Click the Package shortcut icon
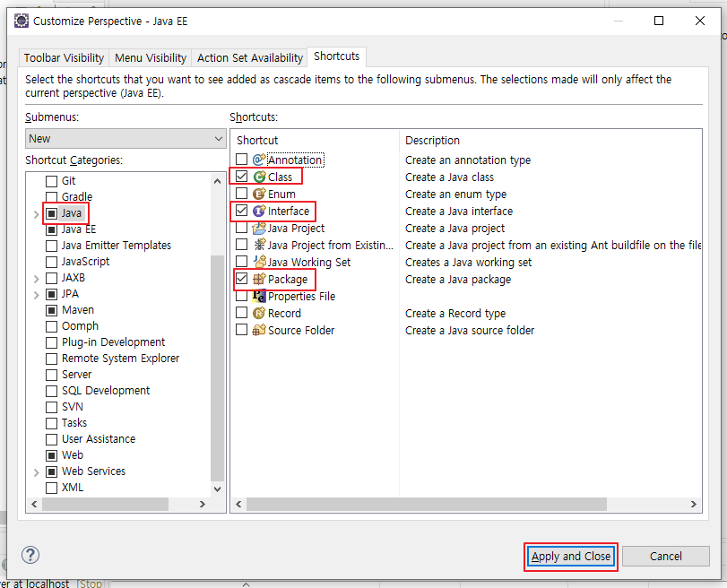This screenshot has width=727, height=588. click(x=259, y=279)
